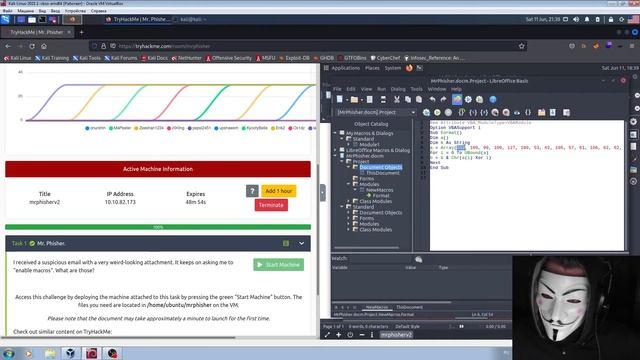Toggle the highlighted Object Catalog toolbar icon
Image resolution: width=640 pixels, height=360 pixels.
click(457, 99)
